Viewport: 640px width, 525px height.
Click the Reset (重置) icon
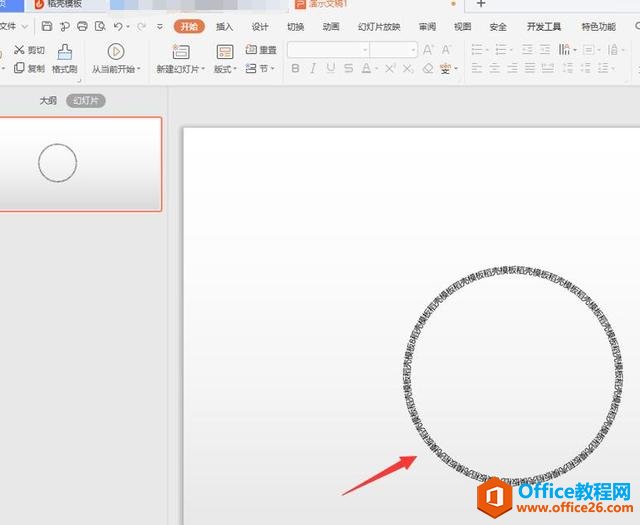coord(251,49)
